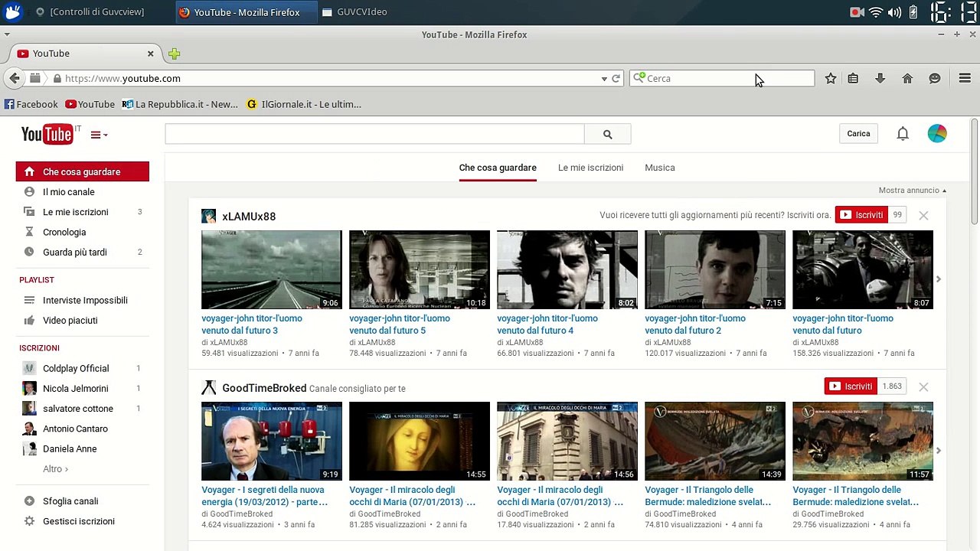Open the Firefox hamburger menu
980x551 pixels.
click(965, 78)
